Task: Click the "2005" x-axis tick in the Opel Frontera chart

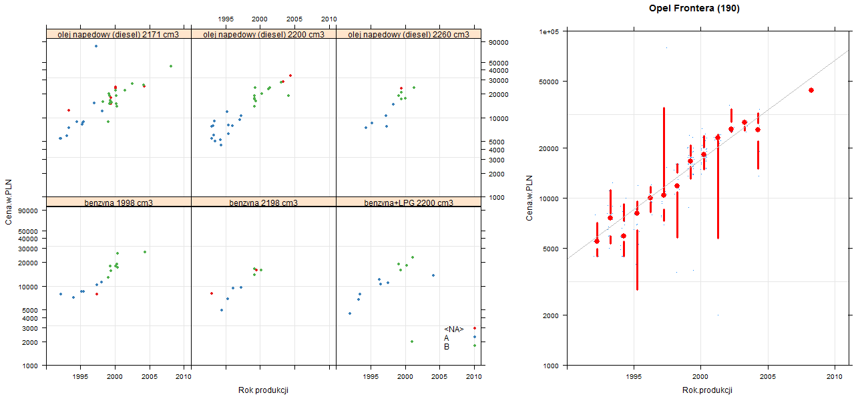Action: point(768,377)
